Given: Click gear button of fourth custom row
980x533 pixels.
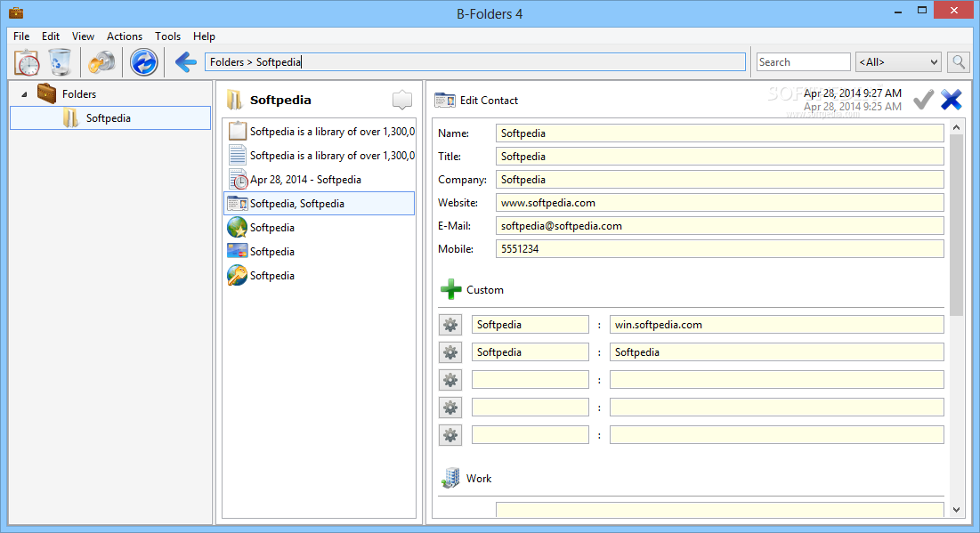Looking at the screenshot, I should coord(450,408).
